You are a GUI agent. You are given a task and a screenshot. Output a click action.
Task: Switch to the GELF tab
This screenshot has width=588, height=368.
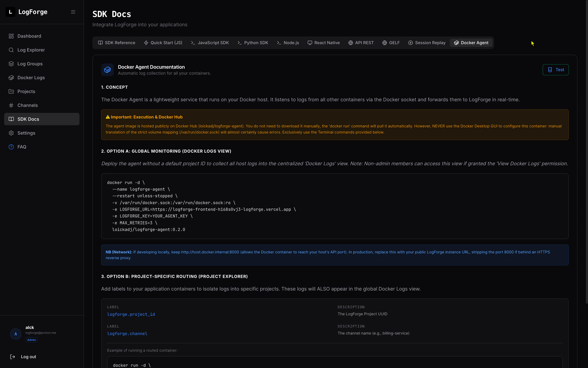(x=391, y=43)
